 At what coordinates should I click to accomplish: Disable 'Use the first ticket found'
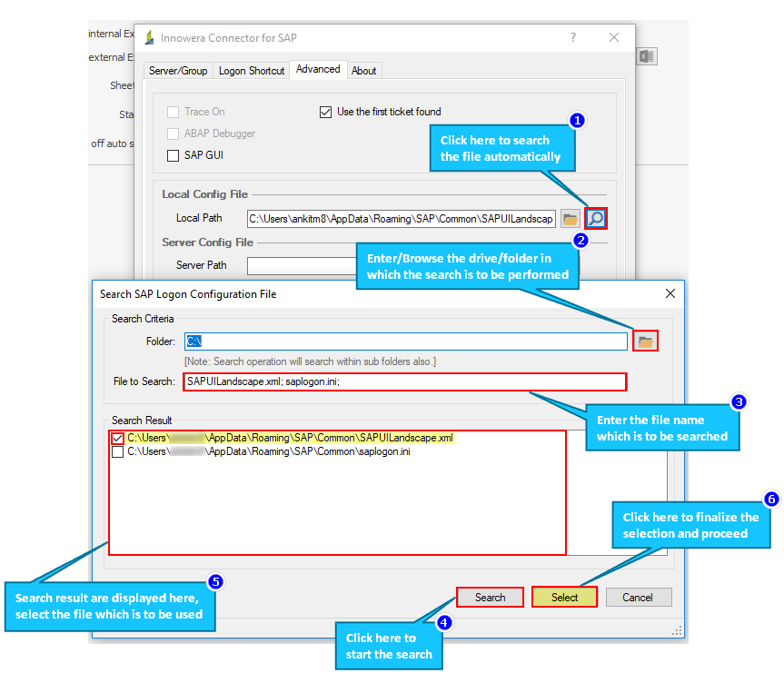pos(325,112)
